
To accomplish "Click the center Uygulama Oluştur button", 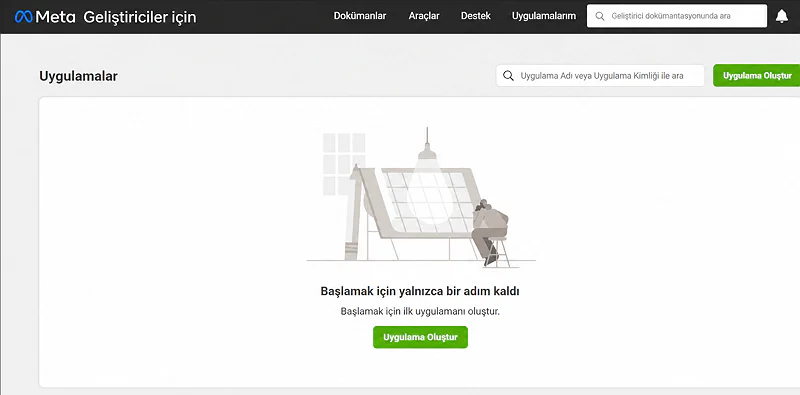I will [x=420, y=337].
